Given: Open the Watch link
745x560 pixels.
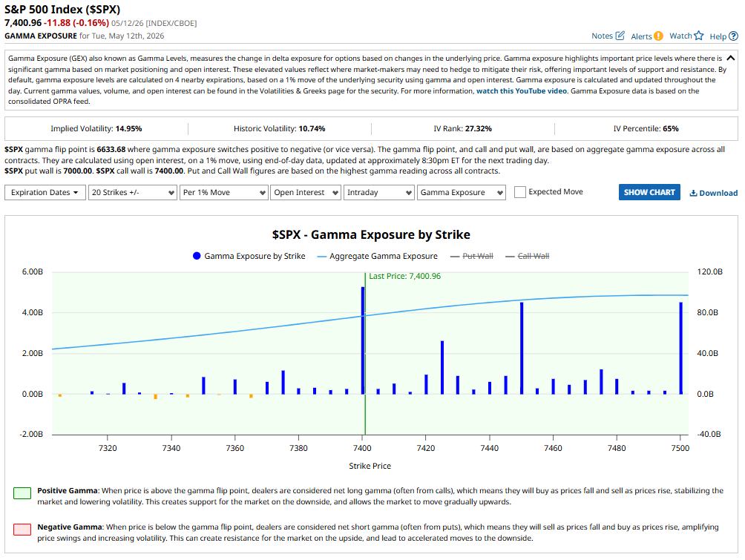Looking at the screenshot, I should coord(680,36).
